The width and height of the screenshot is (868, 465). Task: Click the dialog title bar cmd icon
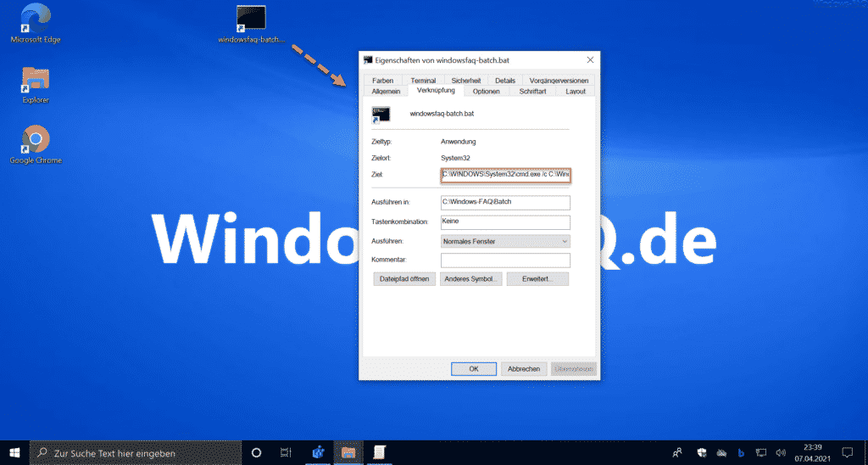(368, 60)
